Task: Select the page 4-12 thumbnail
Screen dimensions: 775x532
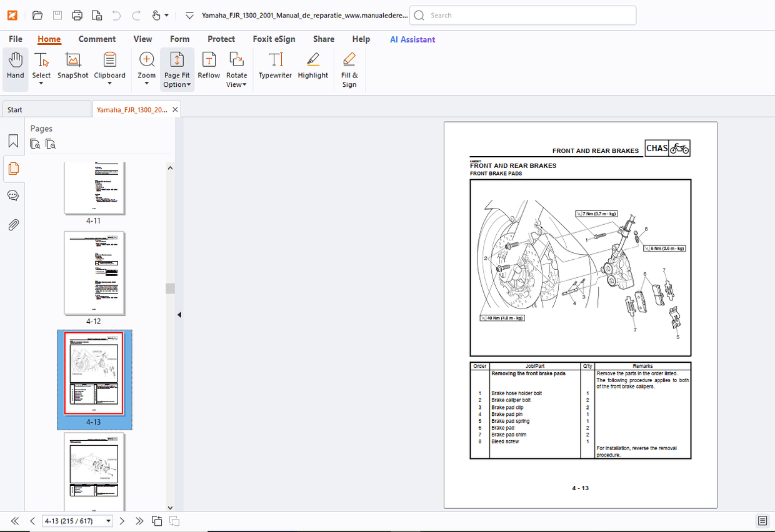Action: (94, 273)
